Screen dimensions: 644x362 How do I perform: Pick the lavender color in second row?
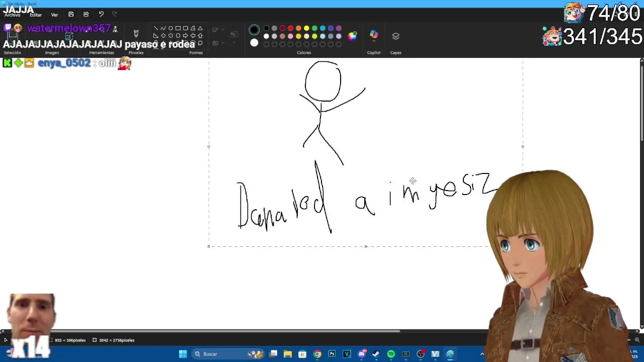click(339, 36)
